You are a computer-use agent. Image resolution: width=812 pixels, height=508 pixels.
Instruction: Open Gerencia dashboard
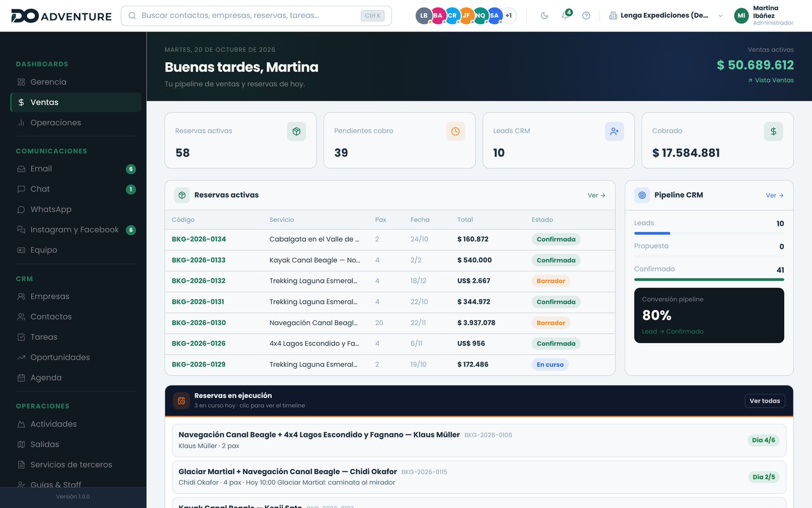tap(76, 82)
